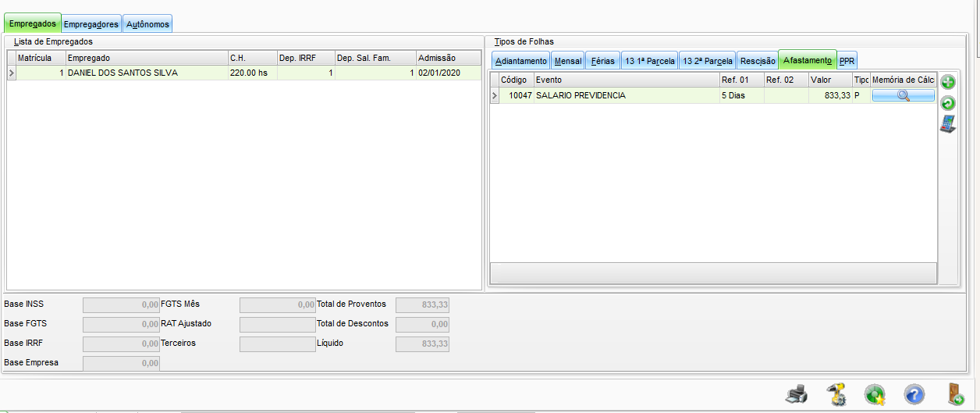Switch to the Mensal payroll tab
The width and height of the screenshot is (980, 413).
point(568,61)
